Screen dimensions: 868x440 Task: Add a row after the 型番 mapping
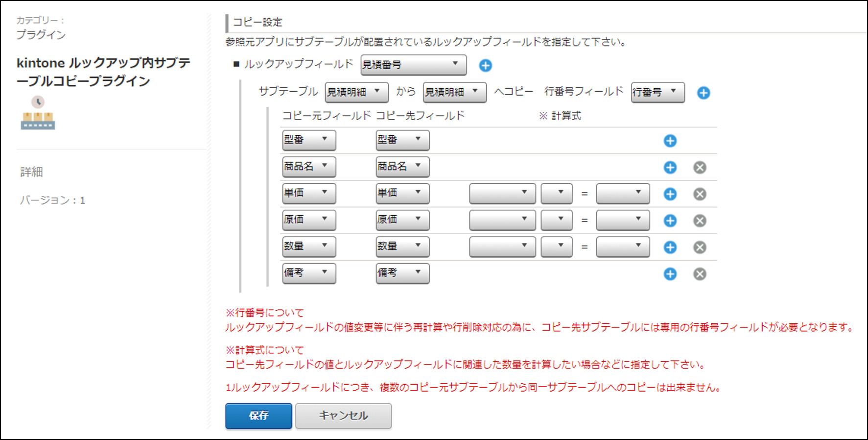click(x=670, y=141)
